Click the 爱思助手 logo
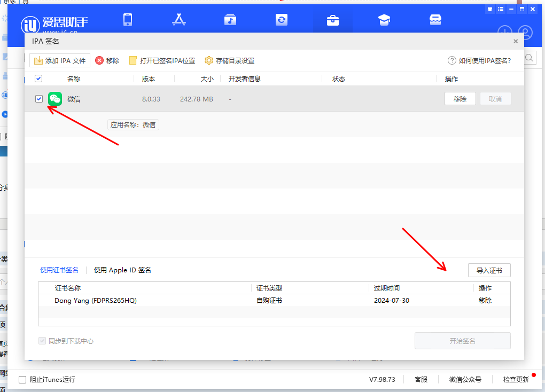Image resolution: width=545 pixels, height=392 pixels. pyautogui.click(x=54, y=25)
